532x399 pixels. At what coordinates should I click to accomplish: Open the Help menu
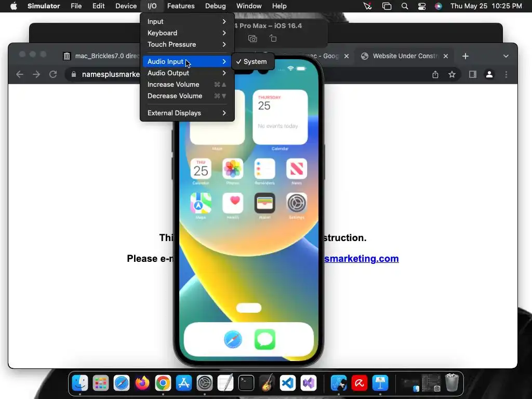[x=279, y=6]
